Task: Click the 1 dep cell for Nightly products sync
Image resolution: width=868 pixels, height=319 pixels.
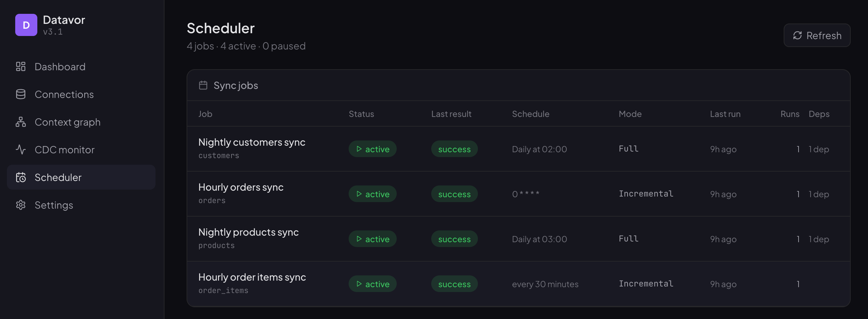Action: point(819,239)
